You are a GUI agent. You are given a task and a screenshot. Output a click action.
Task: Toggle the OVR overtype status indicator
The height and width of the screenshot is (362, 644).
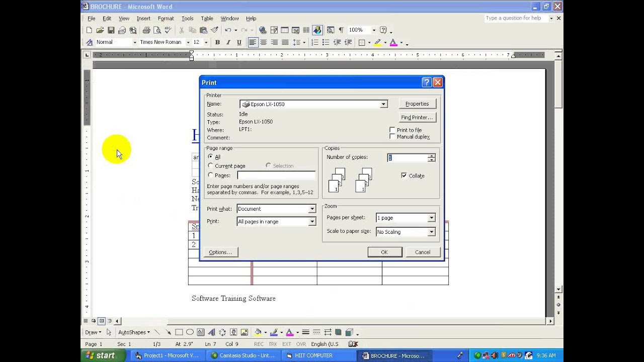(301, 344)
